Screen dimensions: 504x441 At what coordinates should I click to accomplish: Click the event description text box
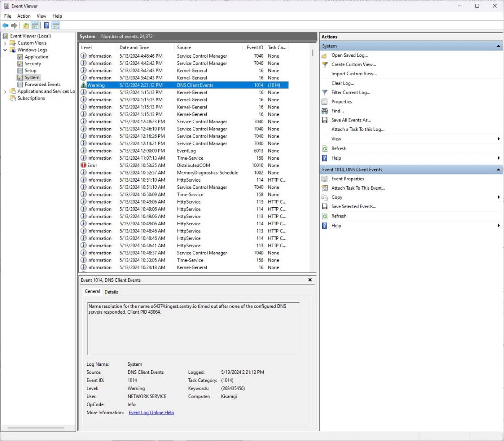coord(193,328)
